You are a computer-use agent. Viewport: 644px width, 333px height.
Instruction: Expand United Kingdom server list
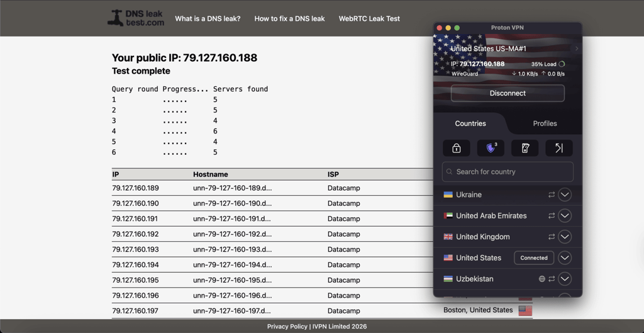[565, 237]
